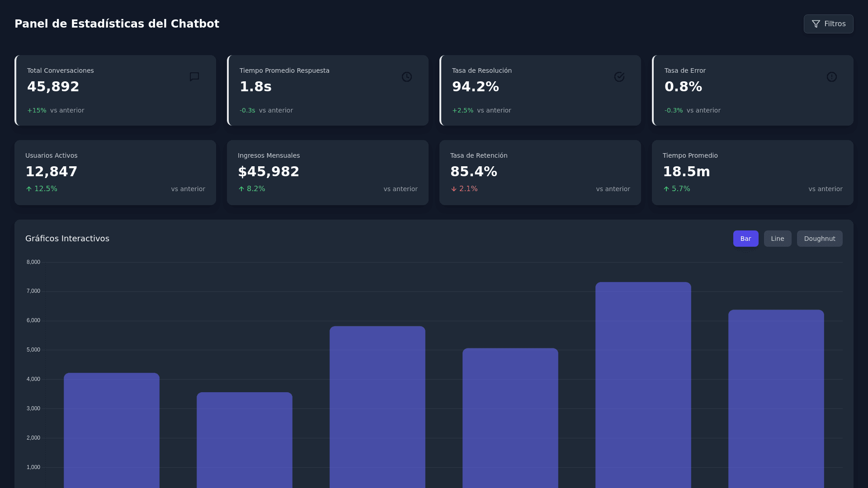868x488 pixels.
Task: Switch chart type to Doughnut
Action: (x=819, y=239)
